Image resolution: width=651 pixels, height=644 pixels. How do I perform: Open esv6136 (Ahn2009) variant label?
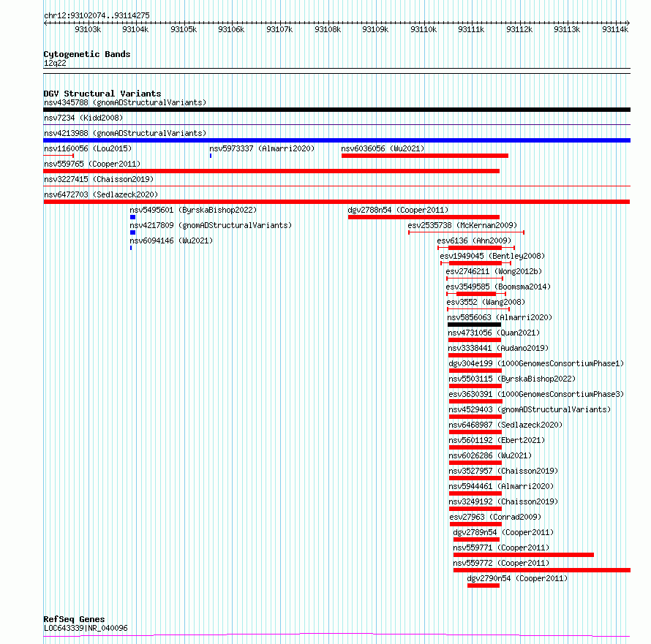pyautogui.click(x=474, y=240)
